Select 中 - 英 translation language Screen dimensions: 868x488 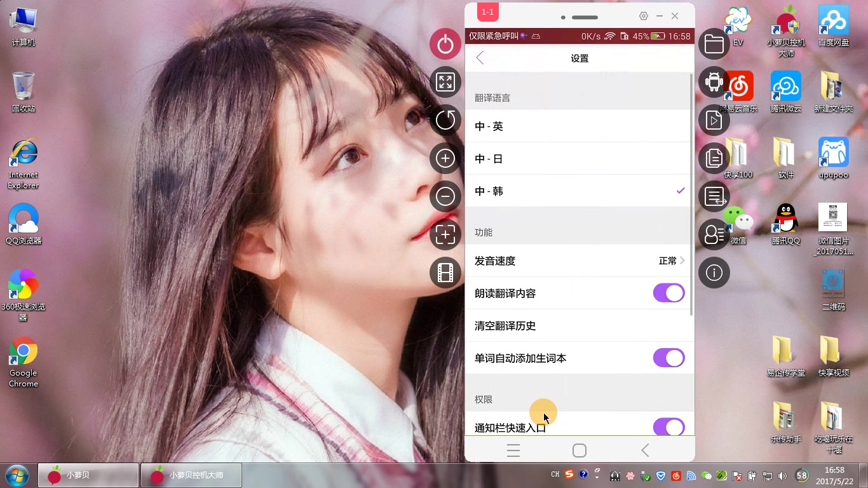580,126
